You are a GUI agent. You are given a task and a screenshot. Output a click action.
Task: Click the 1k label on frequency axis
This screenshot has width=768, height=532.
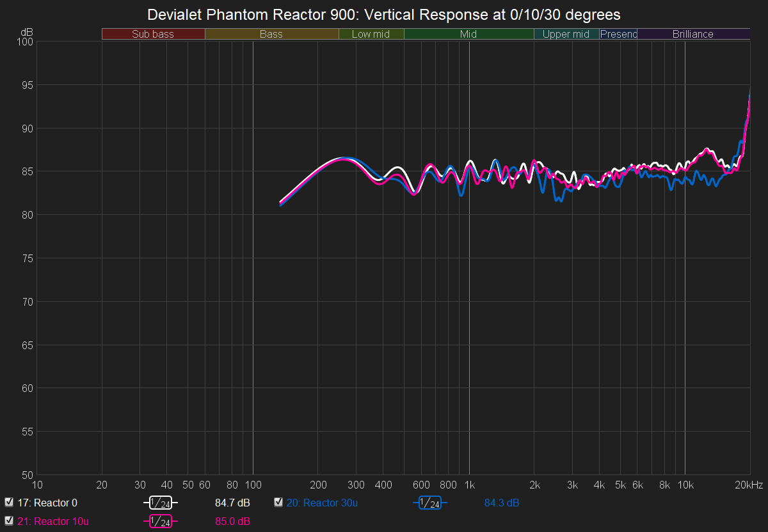[x=469, y=485]
